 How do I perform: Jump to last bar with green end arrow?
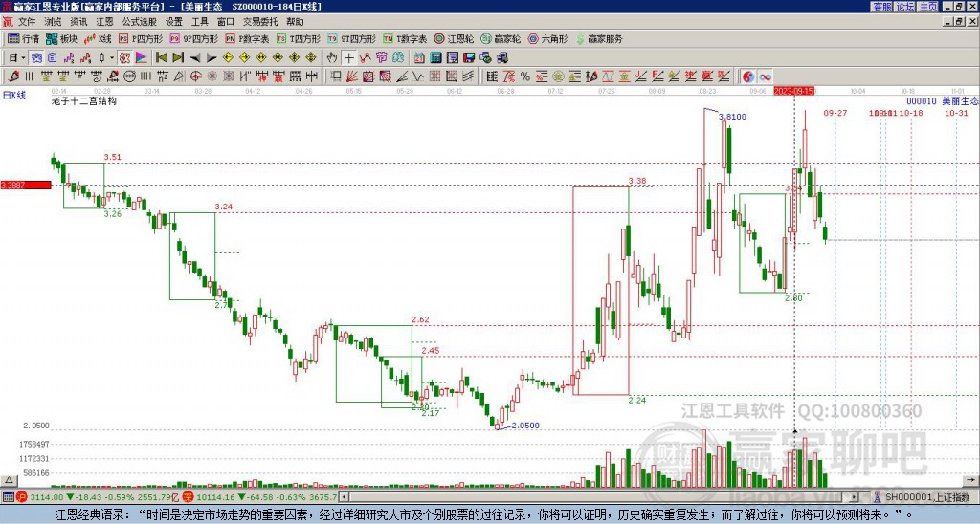178,58
